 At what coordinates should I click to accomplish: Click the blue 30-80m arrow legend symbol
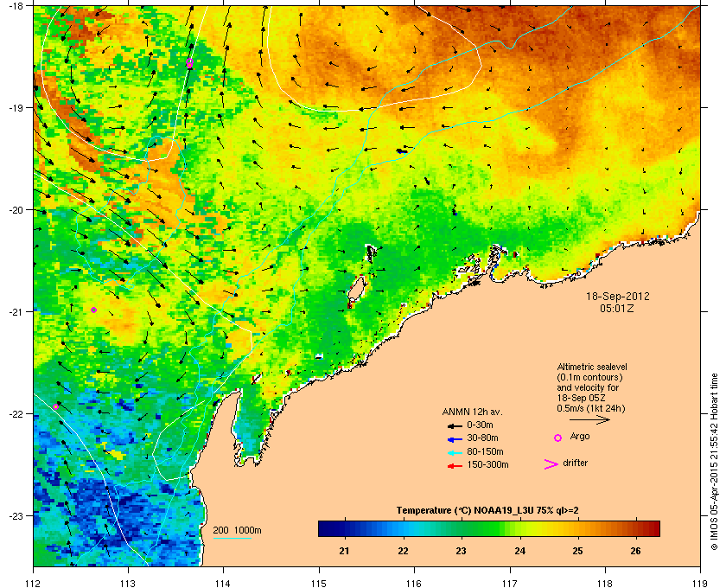click(x=455, y=438)
